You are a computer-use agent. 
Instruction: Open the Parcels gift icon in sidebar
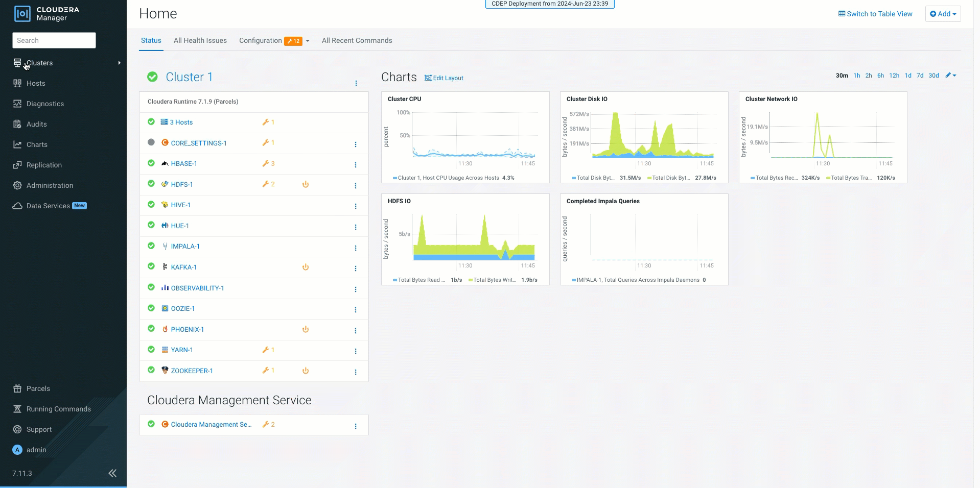pos(17,388)
